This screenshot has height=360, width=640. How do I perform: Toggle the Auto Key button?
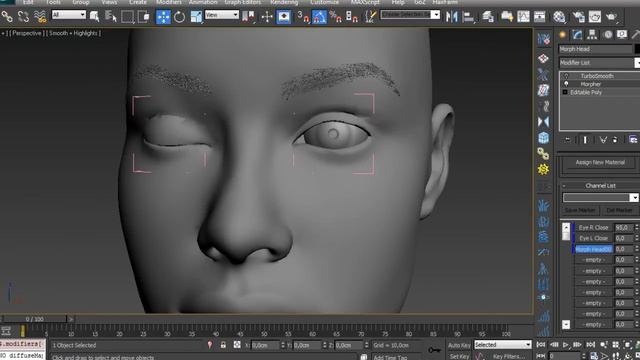click(459, 345)
